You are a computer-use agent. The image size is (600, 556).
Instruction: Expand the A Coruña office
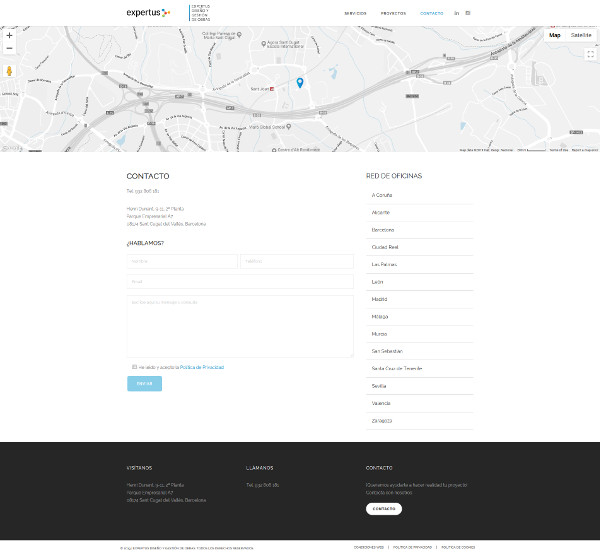[419, 195]
